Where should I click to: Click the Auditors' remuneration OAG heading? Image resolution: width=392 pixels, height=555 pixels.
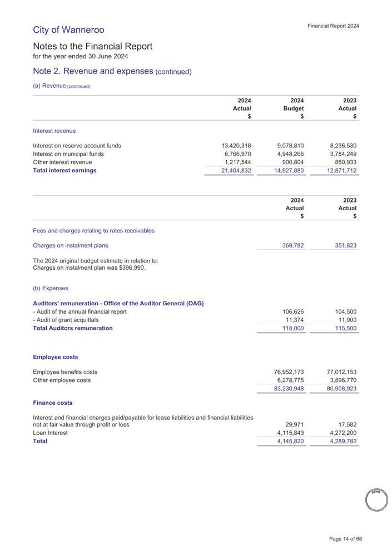tap(118, 303)
